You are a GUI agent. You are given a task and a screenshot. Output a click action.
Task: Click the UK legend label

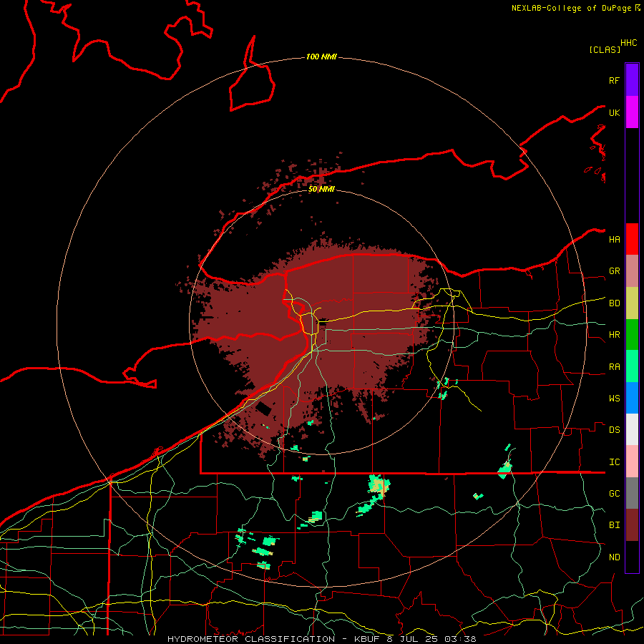click(614, 112)
